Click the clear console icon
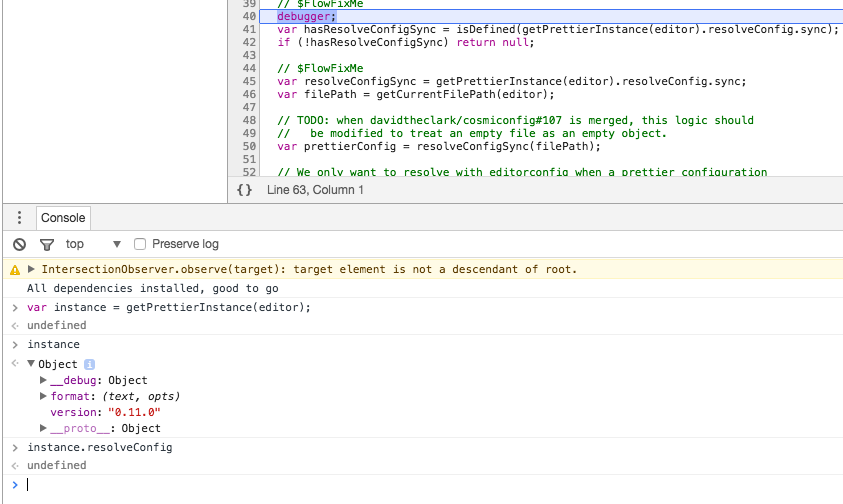This screenshot has height=504, width=843. pos(19,245)
